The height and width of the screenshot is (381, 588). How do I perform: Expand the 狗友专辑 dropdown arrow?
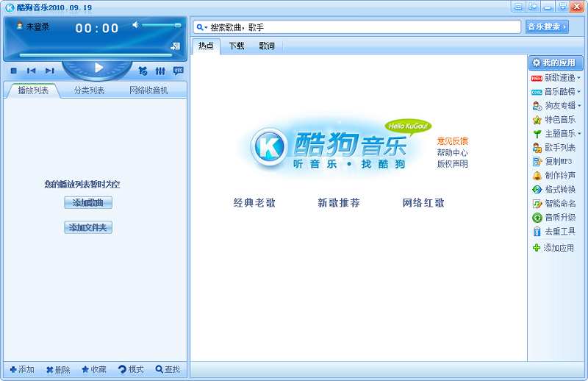[580, 105]
